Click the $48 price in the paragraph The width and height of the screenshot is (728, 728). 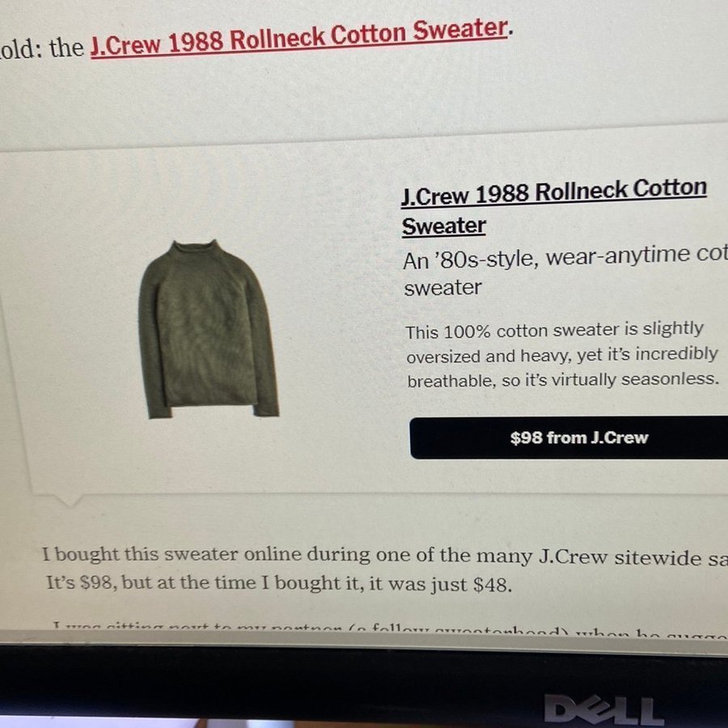click(x=492, y=585)
